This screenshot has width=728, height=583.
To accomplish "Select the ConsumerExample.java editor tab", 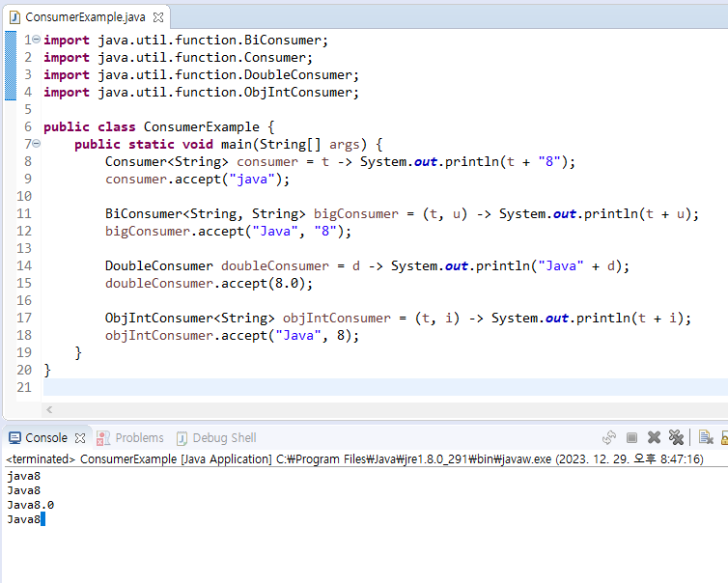I will pos(86,17).
